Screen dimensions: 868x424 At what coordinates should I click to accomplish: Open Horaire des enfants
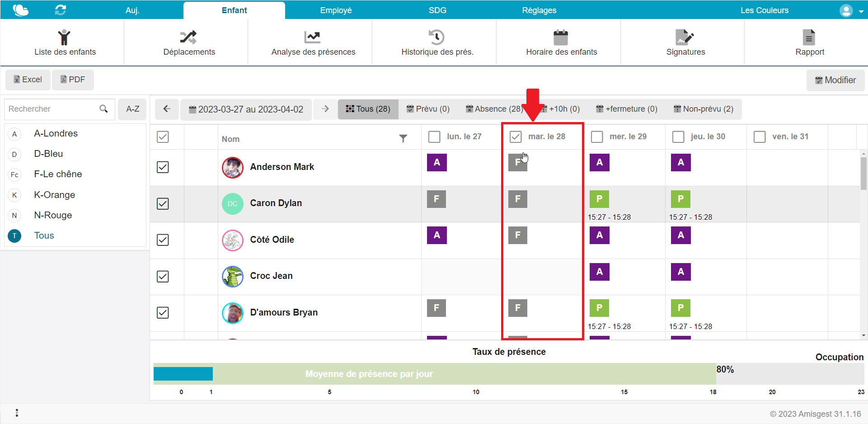[x=561, y=43]
